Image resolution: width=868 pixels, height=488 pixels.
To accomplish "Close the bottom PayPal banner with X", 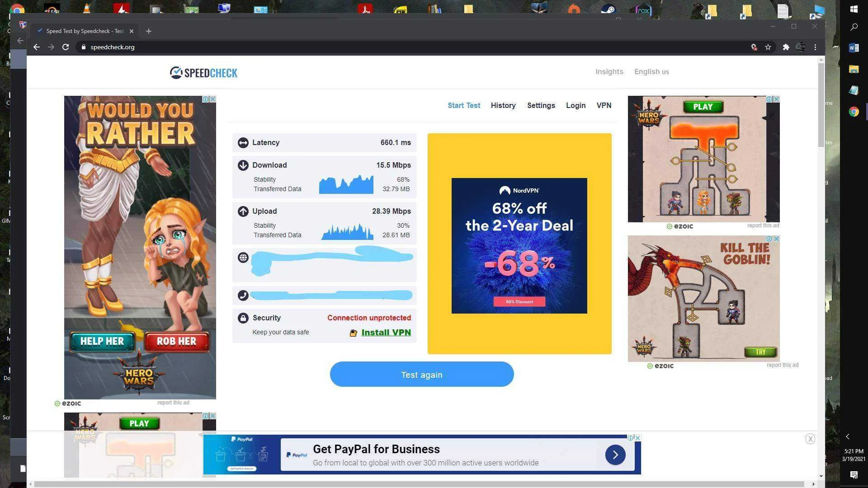I will [x=811, y=439].
